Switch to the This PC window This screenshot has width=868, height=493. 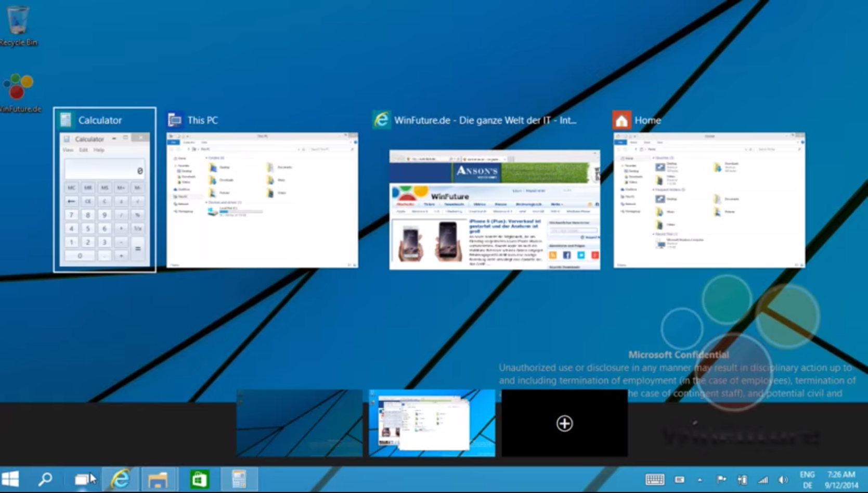[x=262, y=200]
